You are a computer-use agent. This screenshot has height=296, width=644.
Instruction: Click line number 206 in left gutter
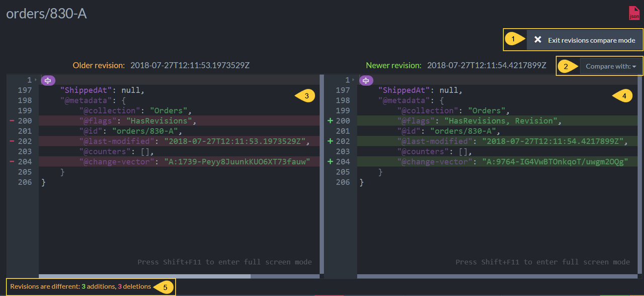click(25, 182)
